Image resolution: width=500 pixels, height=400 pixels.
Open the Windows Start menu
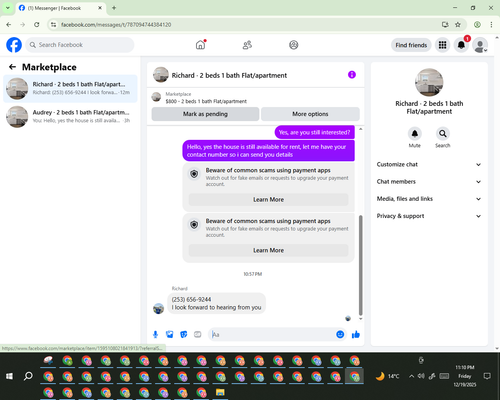click(9, 376)
